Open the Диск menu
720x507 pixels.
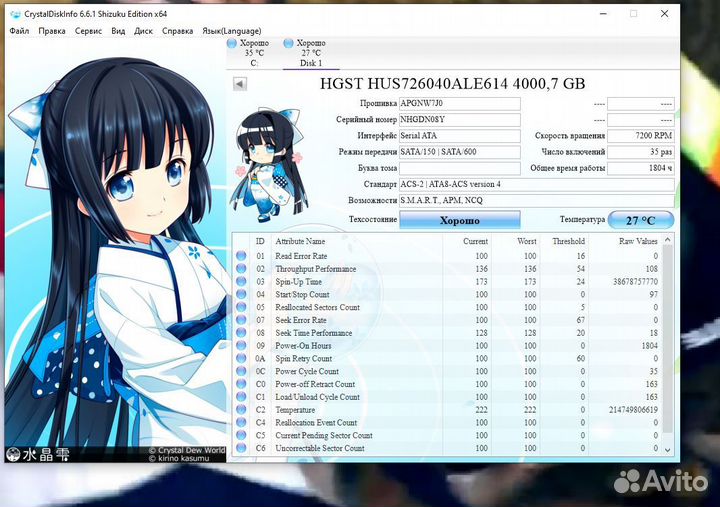point(143,31)
